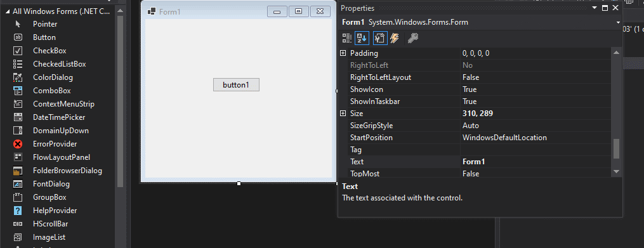This screenshot has width=644, height=248.
Task: Open Properties window position dropdown arrow
Action: pos(595,8)
